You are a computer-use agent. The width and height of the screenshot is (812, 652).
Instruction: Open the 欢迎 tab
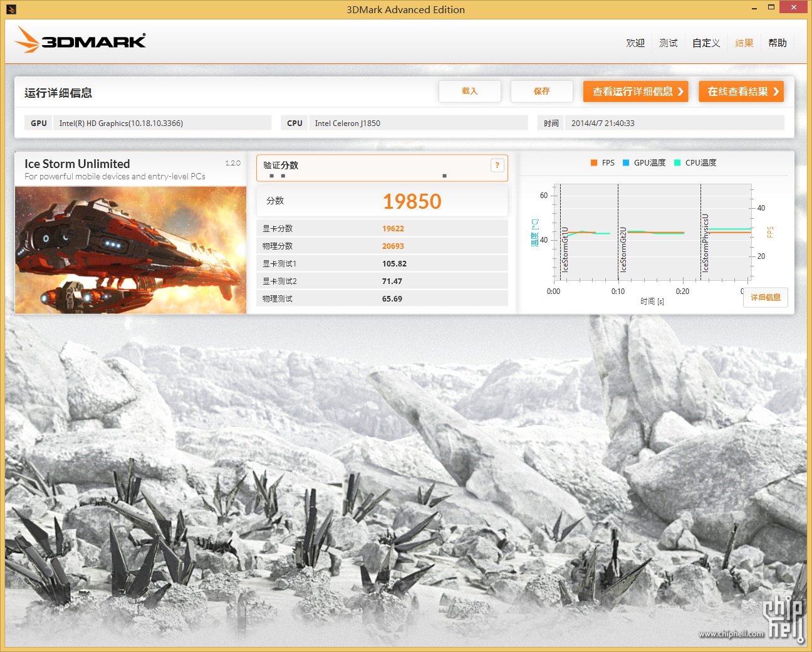pos(635,43)
